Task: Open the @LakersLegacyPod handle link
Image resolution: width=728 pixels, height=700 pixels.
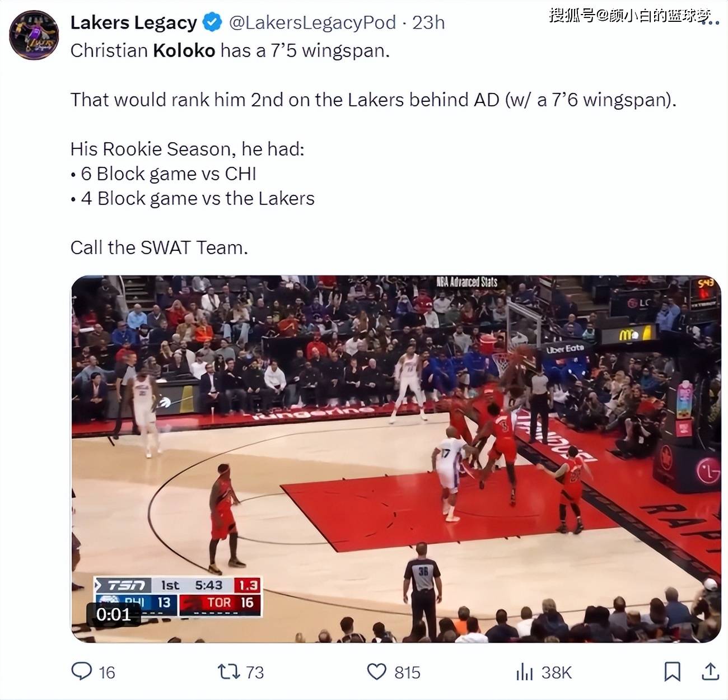Action: tap(312, 22)
